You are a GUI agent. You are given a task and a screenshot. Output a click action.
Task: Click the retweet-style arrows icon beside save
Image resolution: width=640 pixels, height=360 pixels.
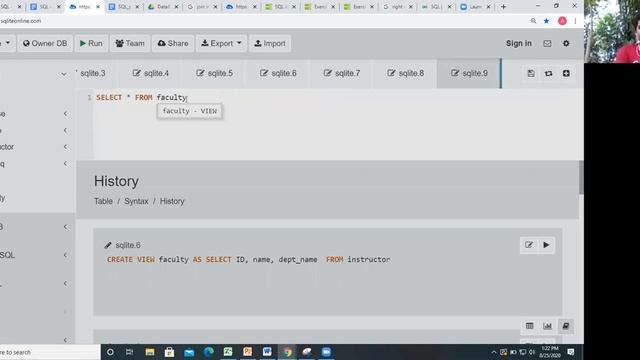coord(549,73)
